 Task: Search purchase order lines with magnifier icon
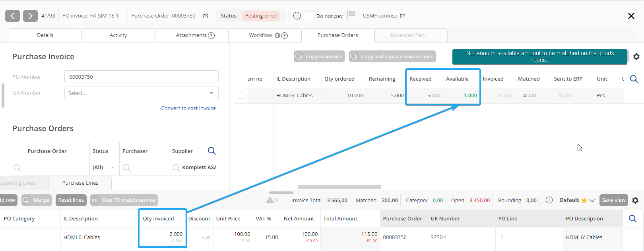coord(634,79)
